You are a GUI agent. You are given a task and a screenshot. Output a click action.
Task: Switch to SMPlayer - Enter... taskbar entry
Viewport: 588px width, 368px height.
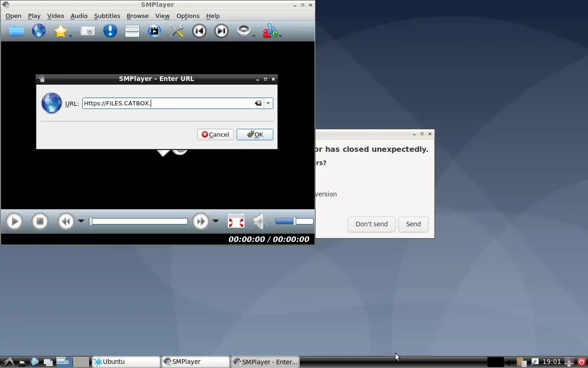click(x=265, y=362)
